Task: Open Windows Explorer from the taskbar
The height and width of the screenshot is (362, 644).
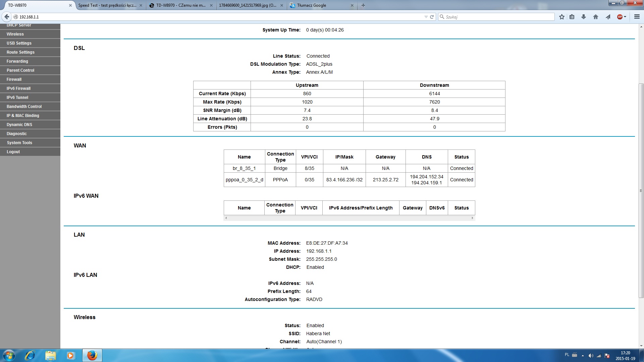Action: (x=50, y=355)
